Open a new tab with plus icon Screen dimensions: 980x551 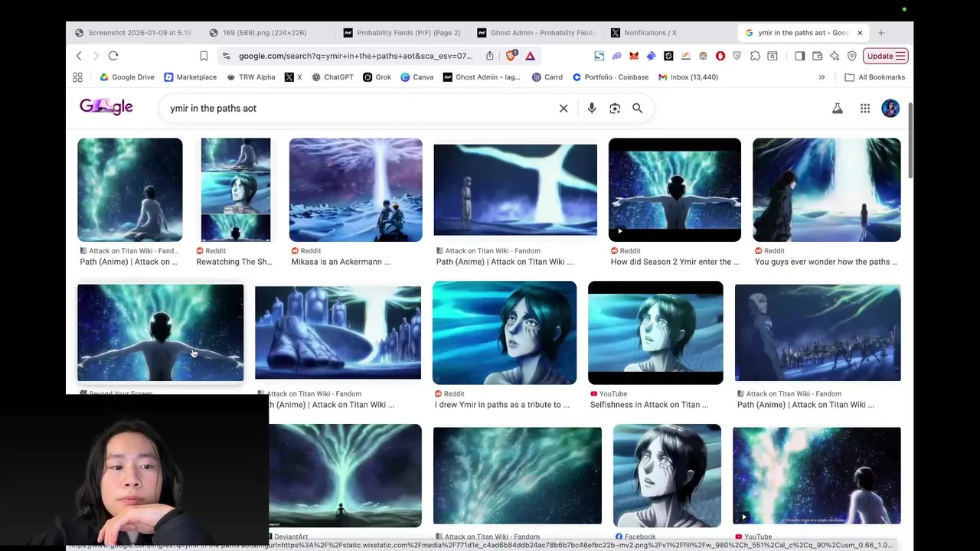coord(881,33)
